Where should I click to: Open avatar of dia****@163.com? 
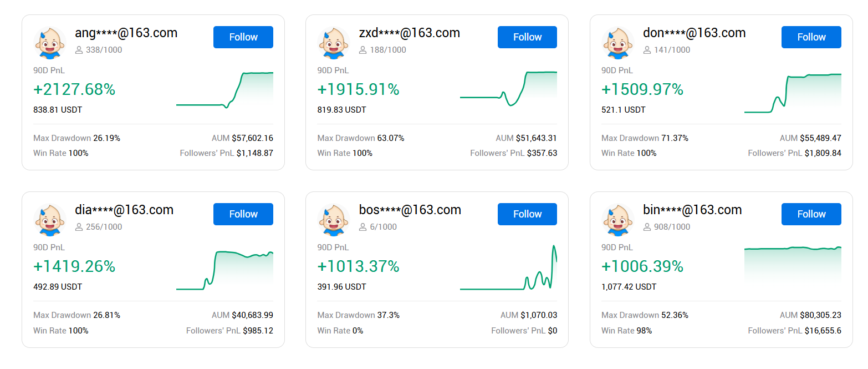(x=50, y=220)
